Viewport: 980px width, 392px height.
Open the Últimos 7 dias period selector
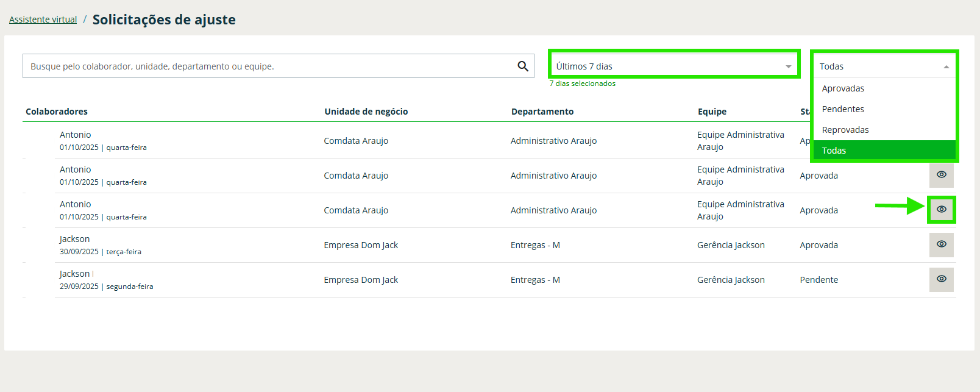point(670,66)
